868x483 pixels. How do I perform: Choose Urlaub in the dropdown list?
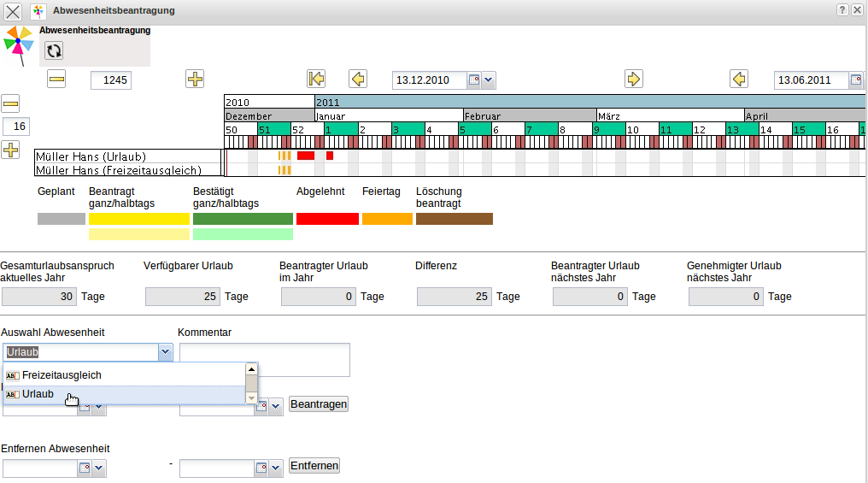coord(38,394)
